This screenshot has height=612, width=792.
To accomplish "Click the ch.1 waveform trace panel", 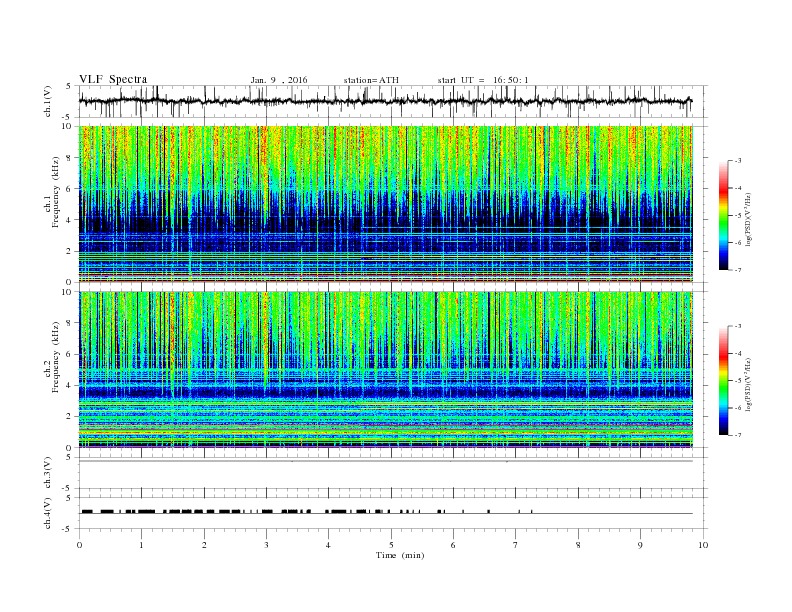I will click(393, 101).
